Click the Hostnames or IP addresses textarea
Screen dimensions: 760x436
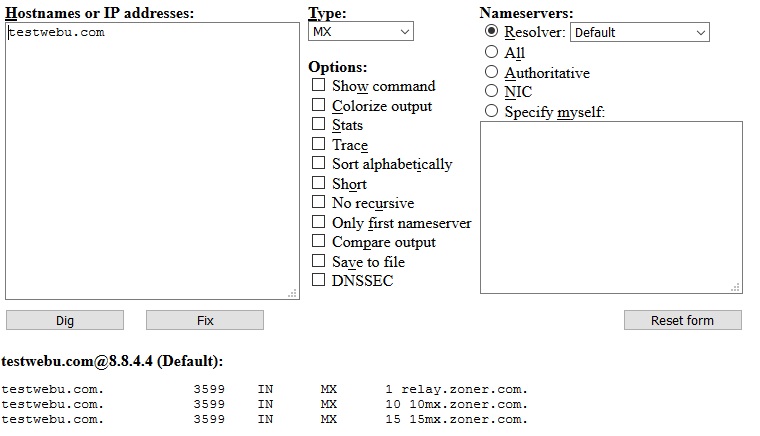click(152, 160)
